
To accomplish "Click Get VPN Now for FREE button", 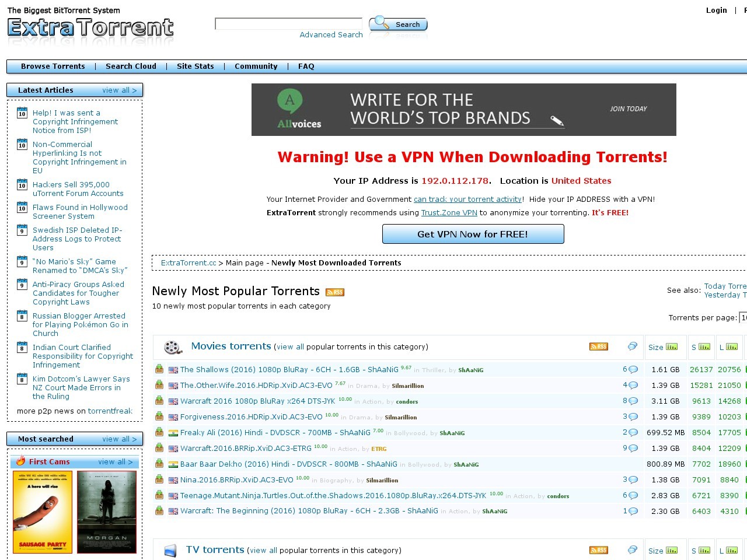I will (473, 234).
